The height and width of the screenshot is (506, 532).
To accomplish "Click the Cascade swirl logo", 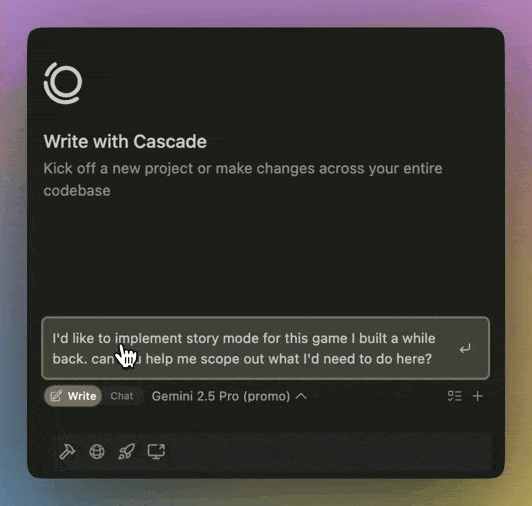I will tap(63, 83).
